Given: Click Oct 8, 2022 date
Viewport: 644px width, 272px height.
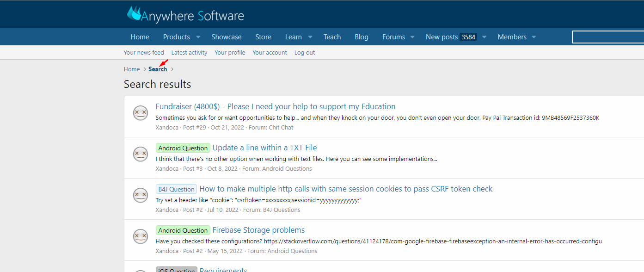Looking at the screenshot, I should coord(222,168).
